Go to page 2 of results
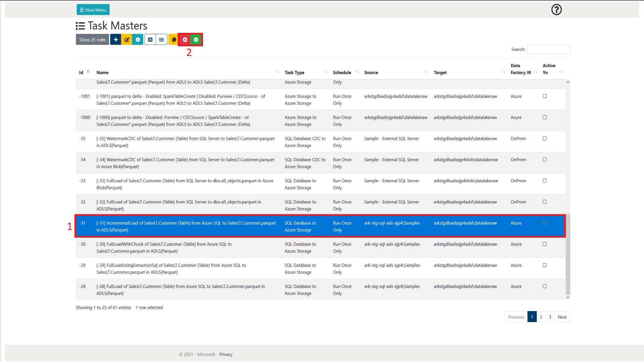 click(x=541, y=317)
